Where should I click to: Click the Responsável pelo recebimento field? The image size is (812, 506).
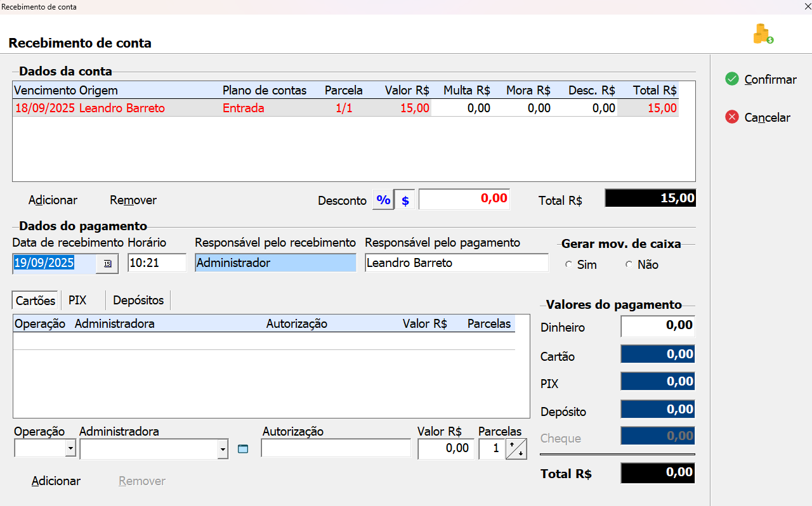click(x=275, y=263)
